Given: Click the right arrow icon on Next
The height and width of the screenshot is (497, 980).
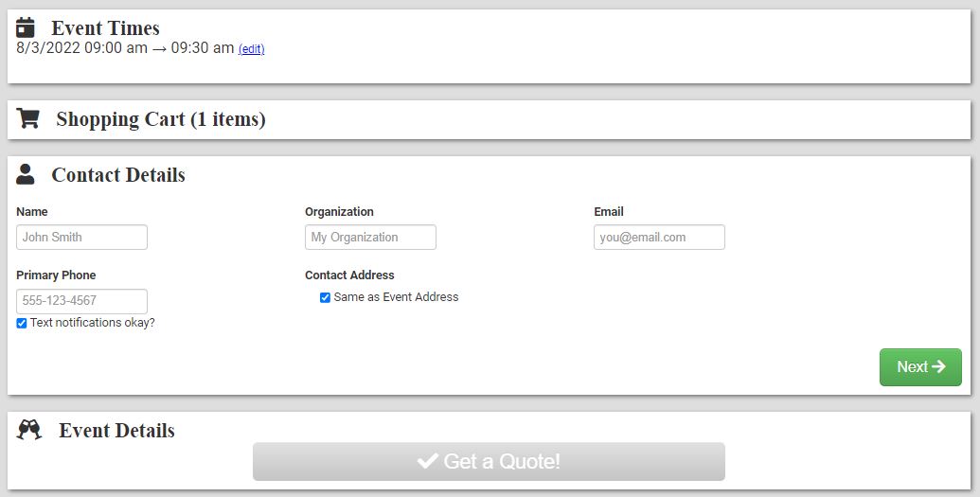Looking at the screenshot, I should point(938,366).
